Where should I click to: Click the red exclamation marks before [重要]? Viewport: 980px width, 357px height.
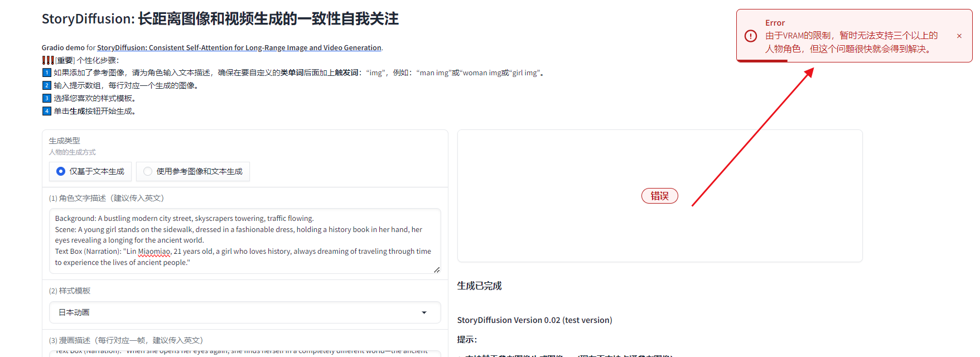[x=48, y=60]
